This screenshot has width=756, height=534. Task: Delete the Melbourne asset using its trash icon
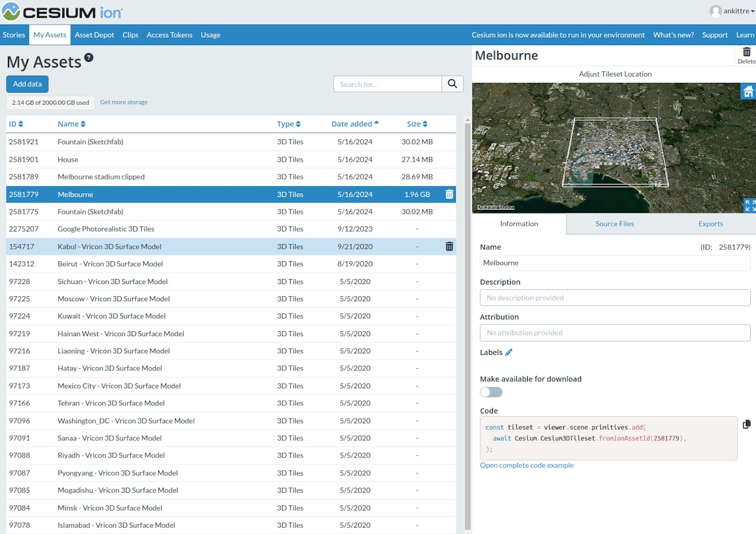coord(449,194)
